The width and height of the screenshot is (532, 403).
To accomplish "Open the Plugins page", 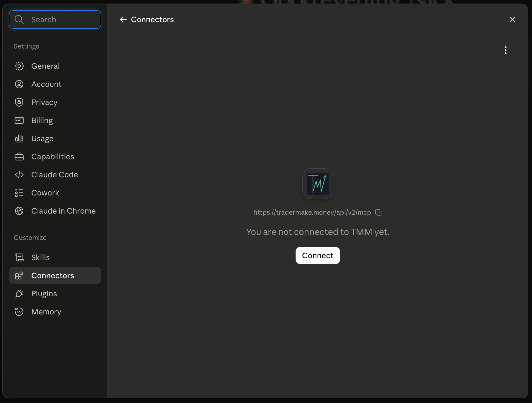I will click(x=55, y=294).
